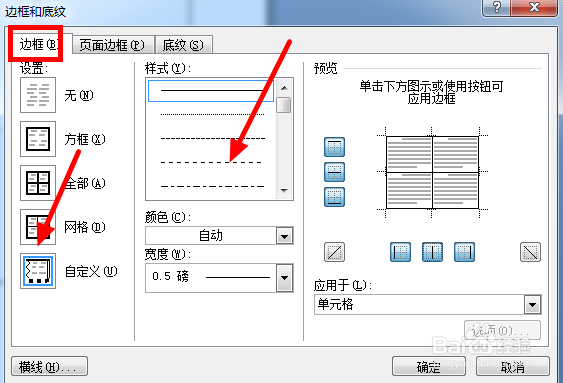Toggle the inside horizontal border button
The height and width of the screenshot is (383, 563).
[334, 172]
